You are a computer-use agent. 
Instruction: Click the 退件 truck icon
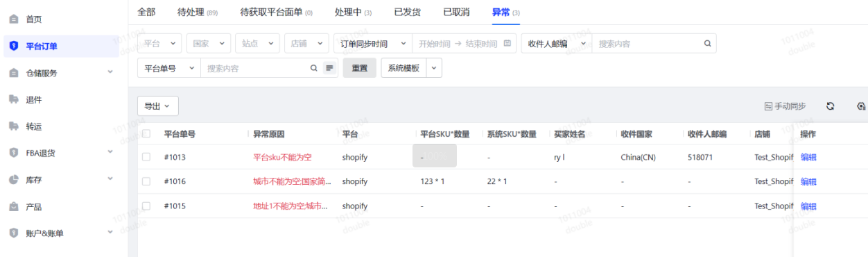point(14,99)
